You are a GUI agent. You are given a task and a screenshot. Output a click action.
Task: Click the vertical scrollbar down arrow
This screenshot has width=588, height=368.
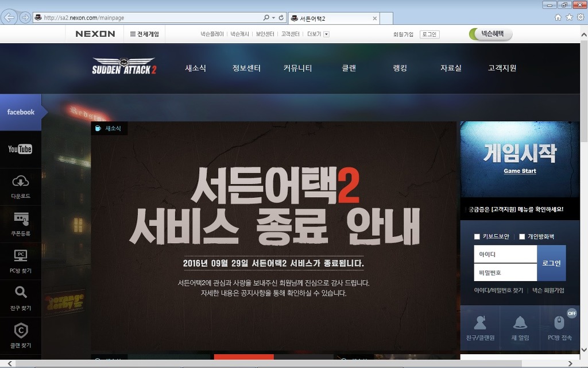tap(584, 350)
